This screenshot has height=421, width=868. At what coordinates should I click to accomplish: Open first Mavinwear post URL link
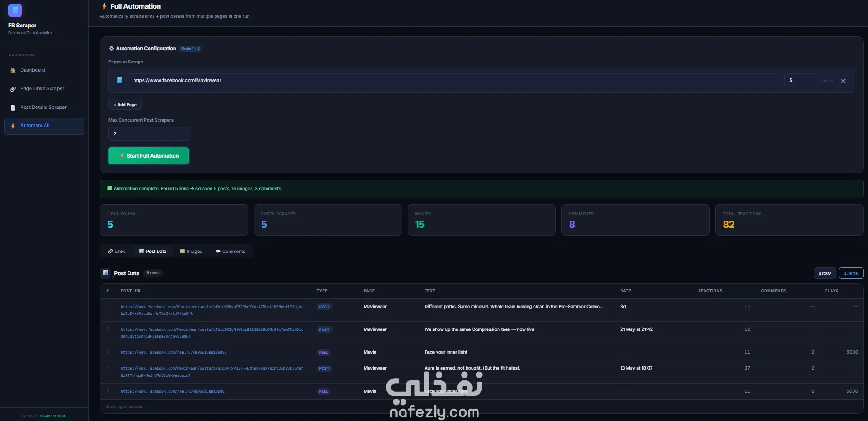[212, 310]
